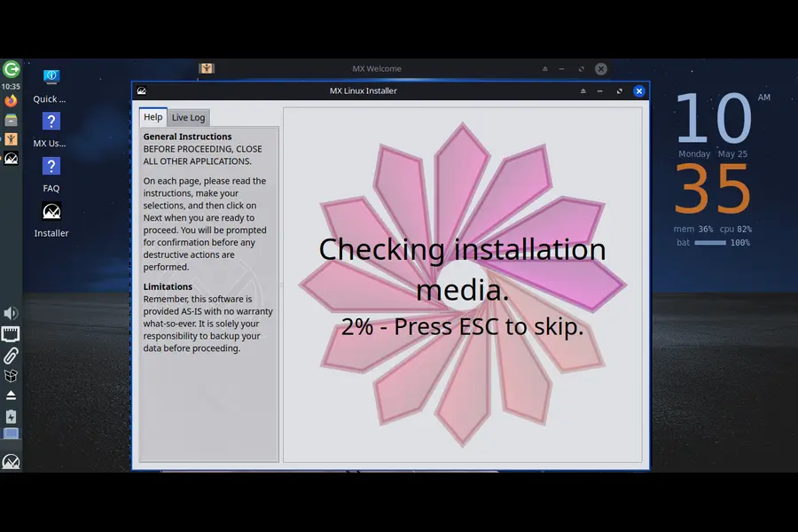
Task: Open the paperclip clipboard manager icon
Action: click(x=11, y=356)
